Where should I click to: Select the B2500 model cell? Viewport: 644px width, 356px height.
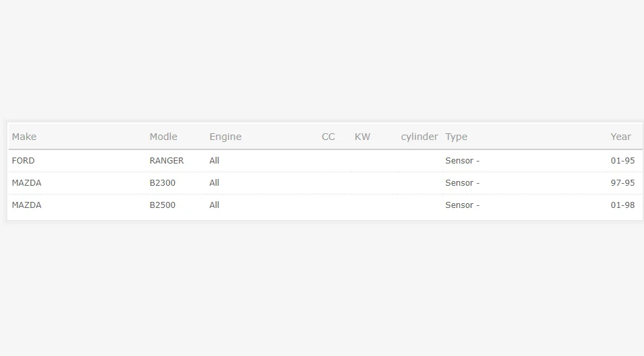(x=162, y=205)
